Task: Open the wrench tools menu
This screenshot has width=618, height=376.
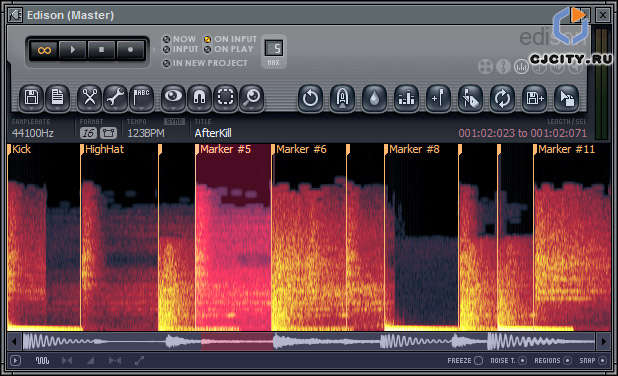Action: click(x=115, y=98)
